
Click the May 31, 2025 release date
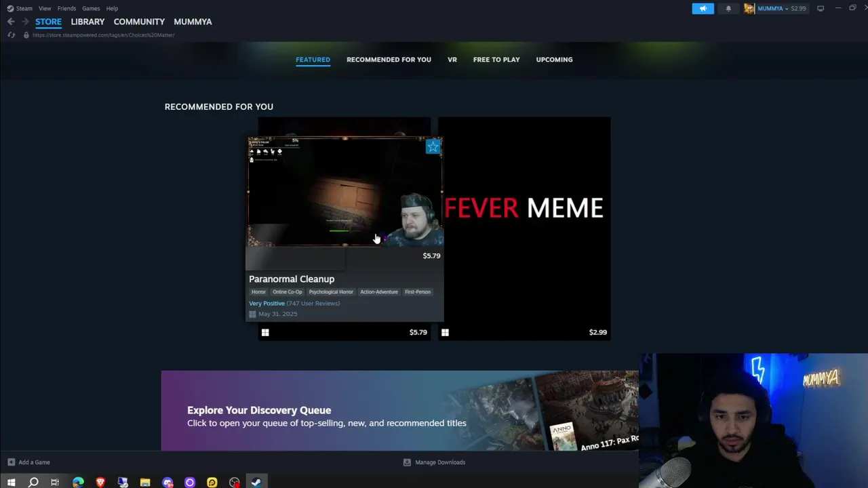[278, 314]
